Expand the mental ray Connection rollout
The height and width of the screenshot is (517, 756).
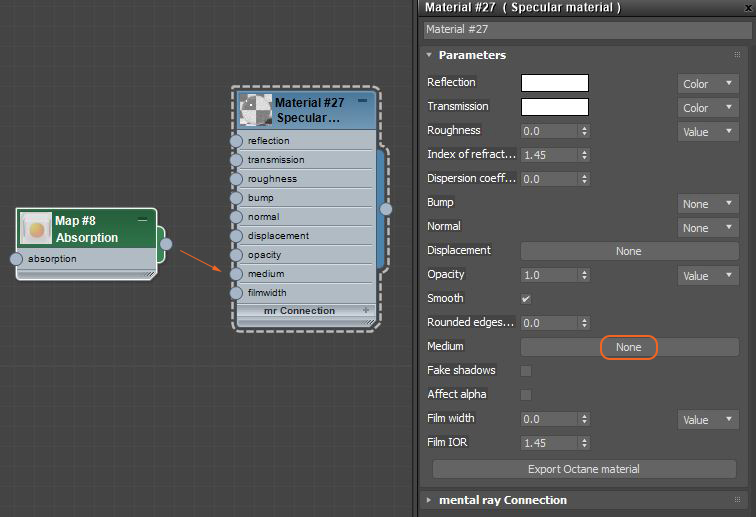click(x=429, y=500)
